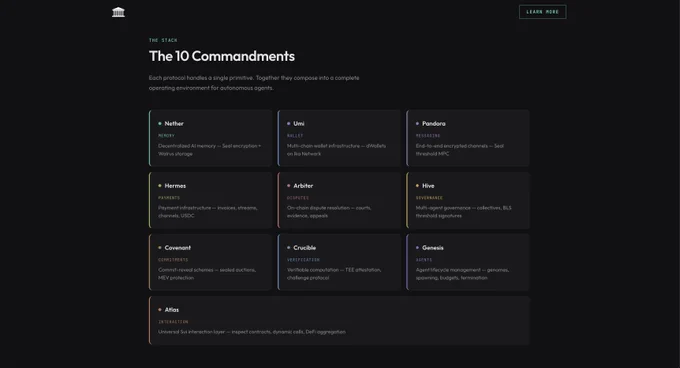Click the MEMORY tag under Nether
680x368 pixels.
[167, 136]
